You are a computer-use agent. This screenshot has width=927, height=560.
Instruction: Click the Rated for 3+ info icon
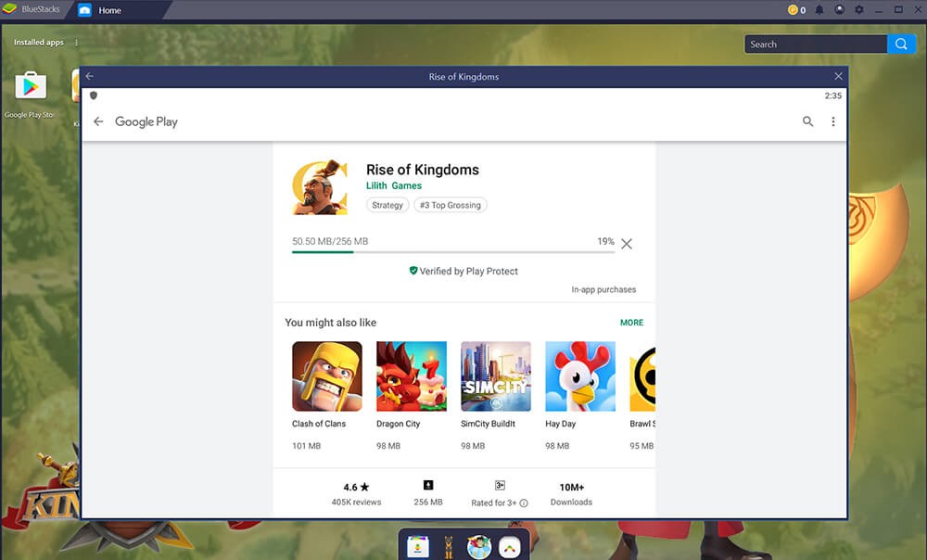pyautogui.click(x=523, y=503)
